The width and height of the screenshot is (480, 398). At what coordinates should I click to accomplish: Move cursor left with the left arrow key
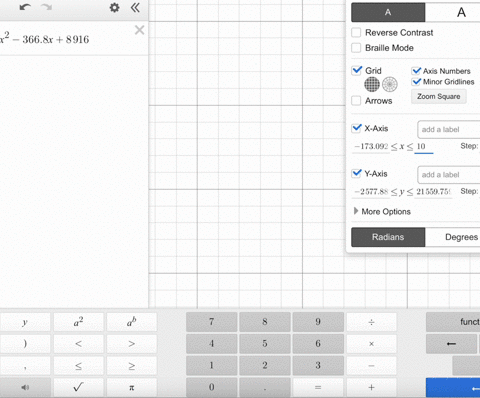click(x=451, y=344)
